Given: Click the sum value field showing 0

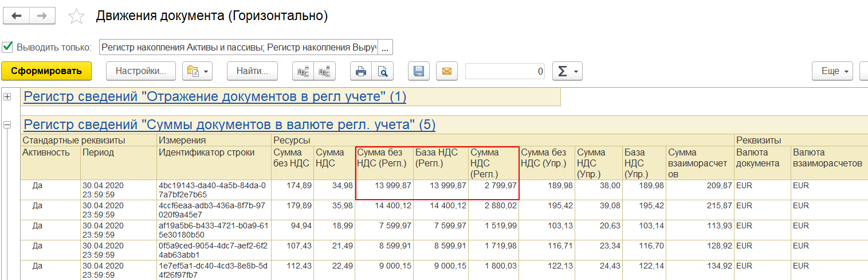Looking at the screenshot, I should tap(505, 71).
